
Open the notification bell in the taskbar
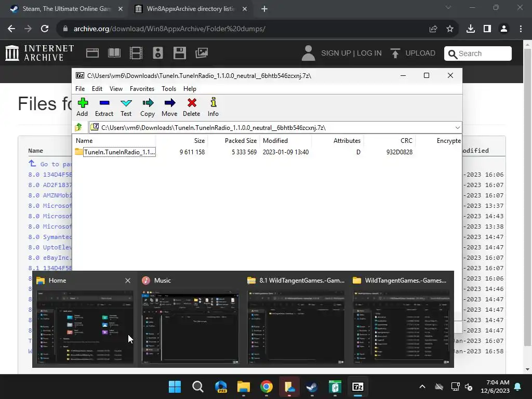[x=518, y=387]
